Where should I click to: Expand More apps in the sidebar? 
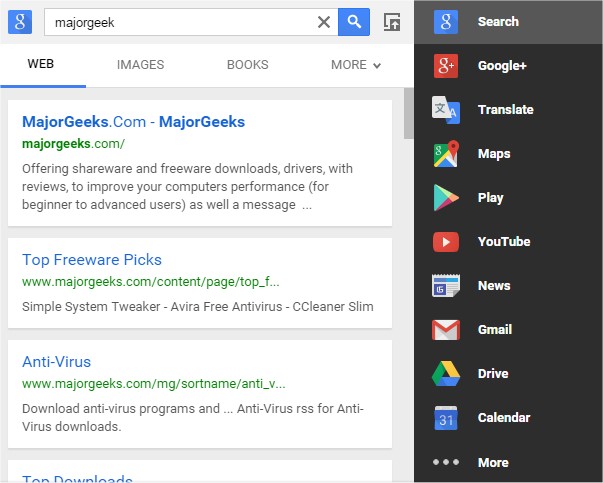(446, 462)
